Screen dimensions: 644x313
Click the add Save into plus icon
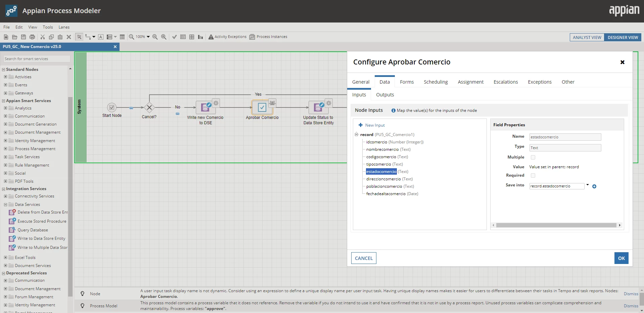point(594,186)
